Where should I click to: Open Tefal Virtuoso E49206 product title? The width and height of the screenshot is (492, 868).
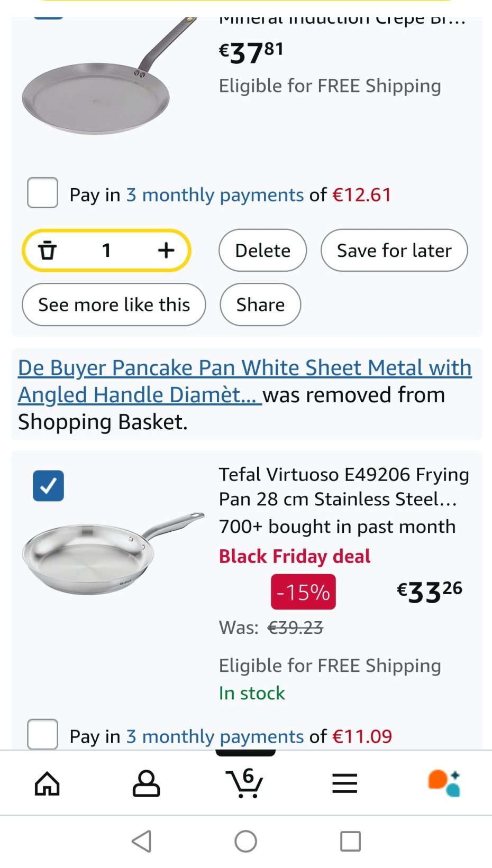click(x=343, y=486)
